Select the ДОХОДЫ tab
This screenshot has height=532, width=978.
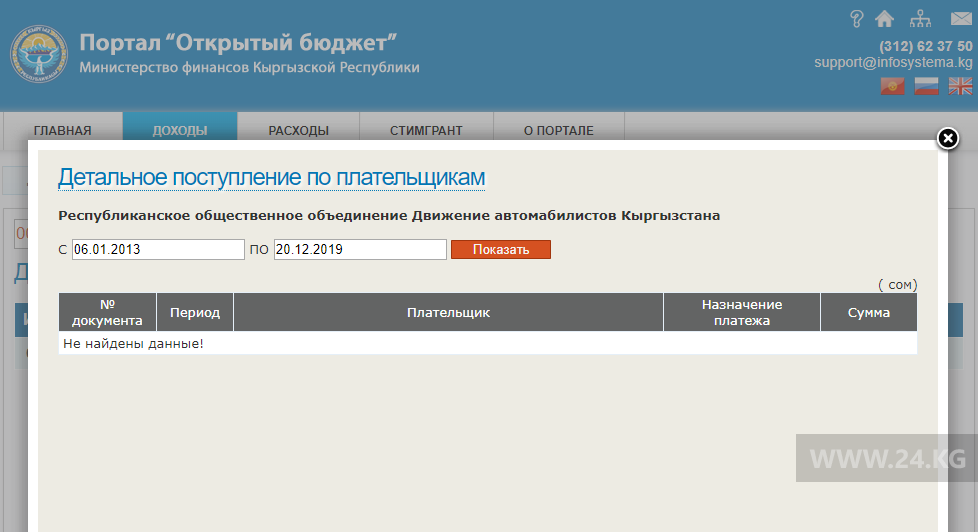point(180,130)
